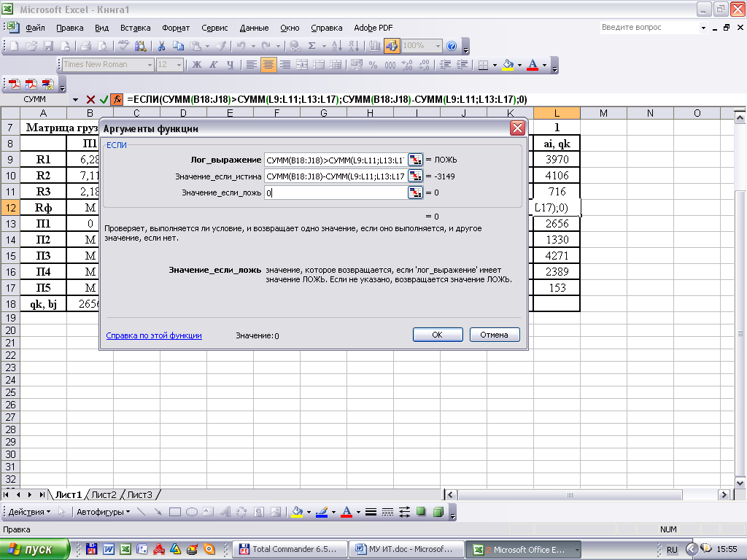The width and height of the screenshot is (747, 560).
Task: Click fill color bucket on Formatting toolbar
Action: (508, 65)
